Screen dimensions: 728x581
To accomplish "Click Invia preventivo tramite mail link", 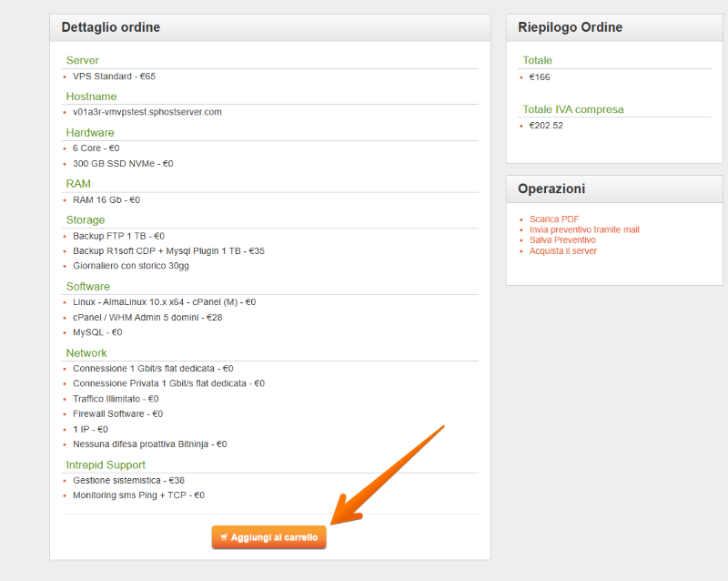I will click(x=584, y=229).
